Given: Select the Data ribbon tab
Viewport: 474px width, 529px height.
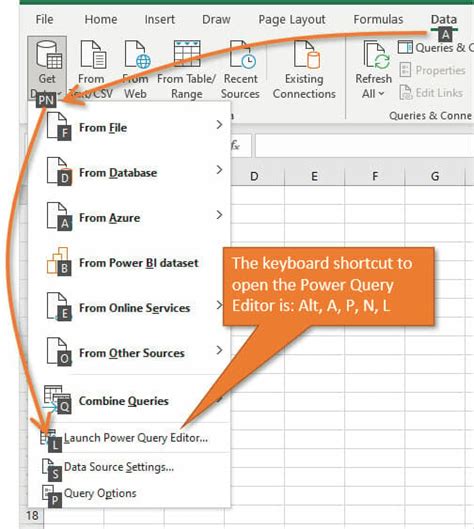Looking at the screenshot, I should click(x=444, y=19).
